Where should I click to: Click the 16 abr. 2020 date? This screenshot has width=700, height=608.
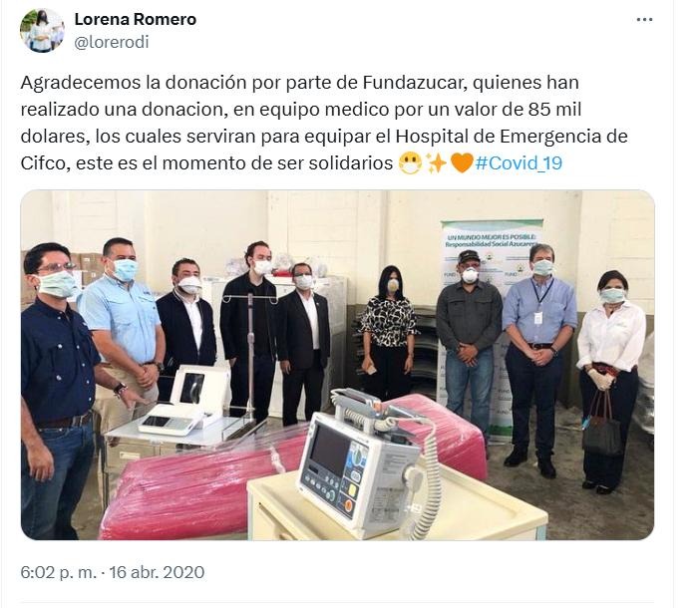(x=157, y=572)
